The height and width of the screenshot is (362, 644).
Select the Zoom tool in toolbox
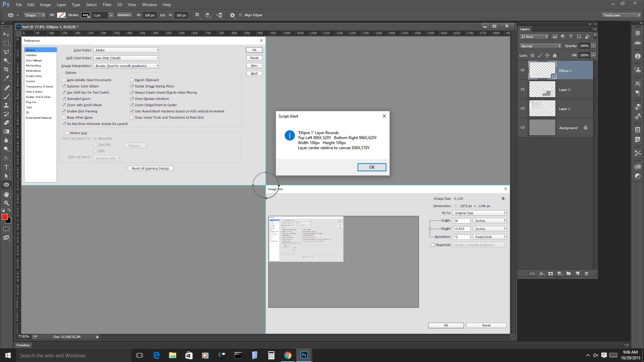6,203
